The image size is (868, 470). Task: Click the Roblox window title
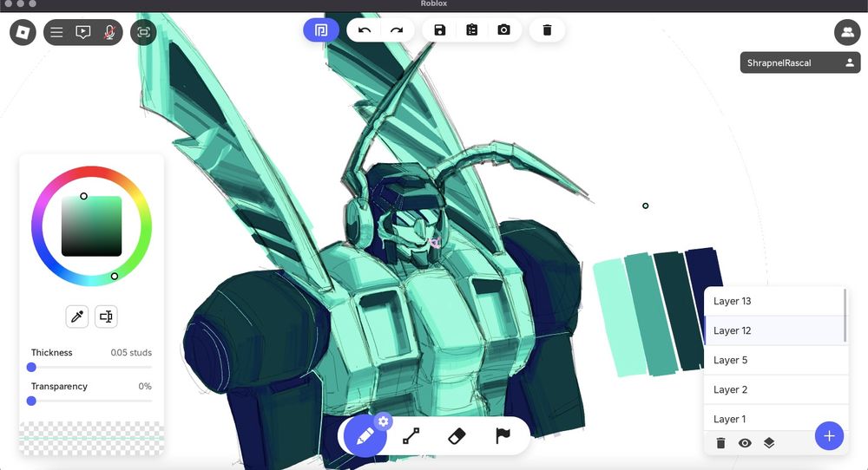[434, 3]
